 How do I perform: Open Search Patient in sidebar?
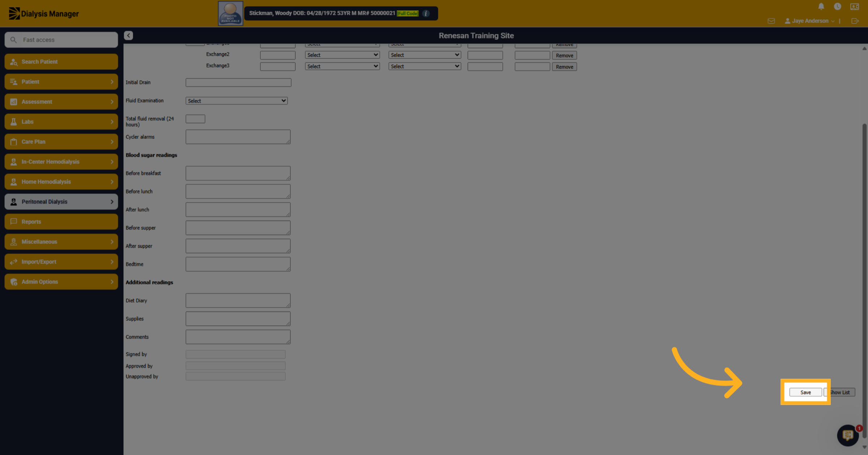tap(61, 62)
